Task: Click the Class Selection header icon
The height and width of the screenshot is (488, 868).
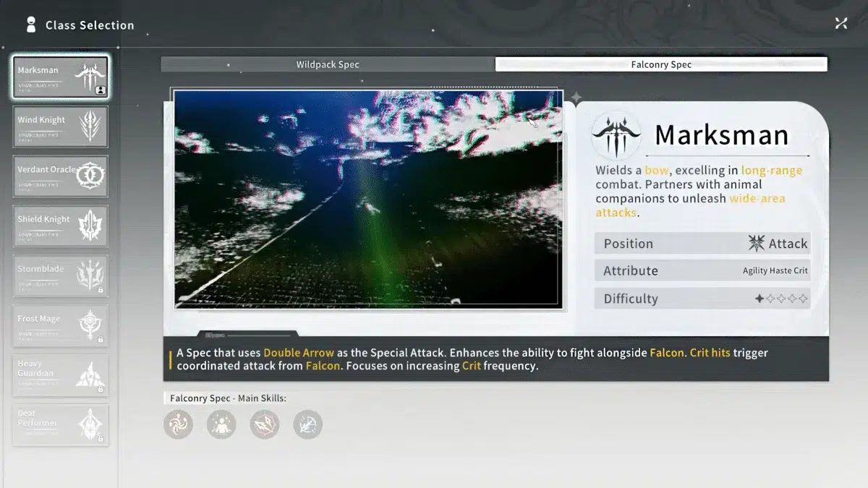Action: 30,25
